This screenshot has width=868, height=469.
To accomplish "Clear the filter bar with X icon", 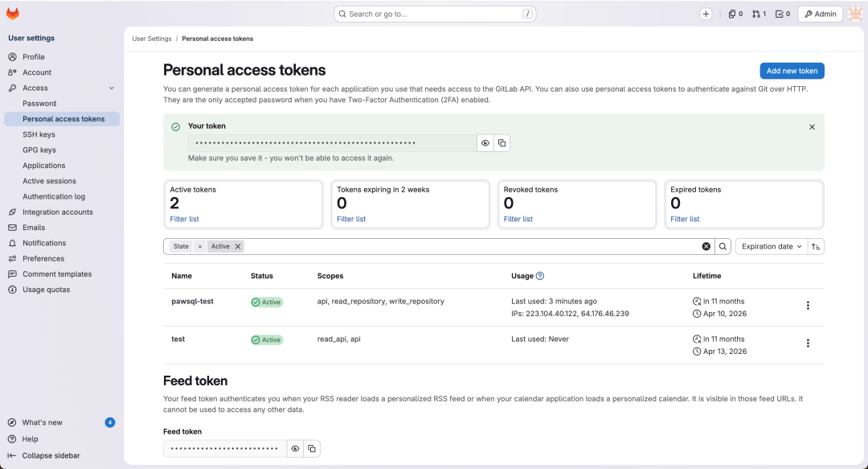I will pyautogui.click(x=706, y=247).
